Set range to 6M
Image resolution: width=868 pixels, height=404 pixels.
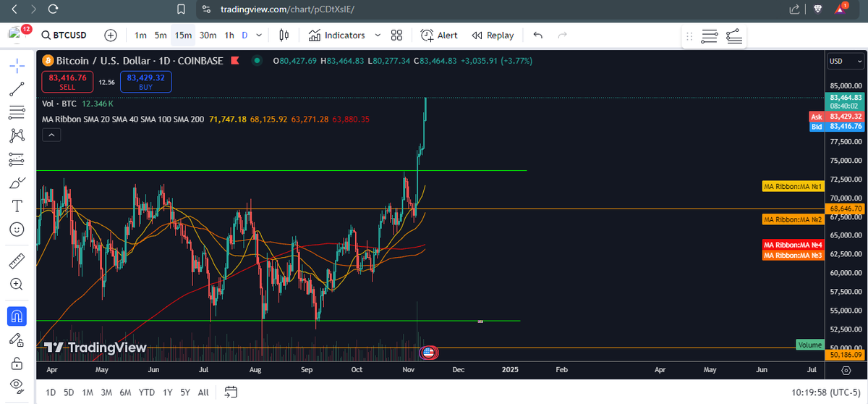126,392
